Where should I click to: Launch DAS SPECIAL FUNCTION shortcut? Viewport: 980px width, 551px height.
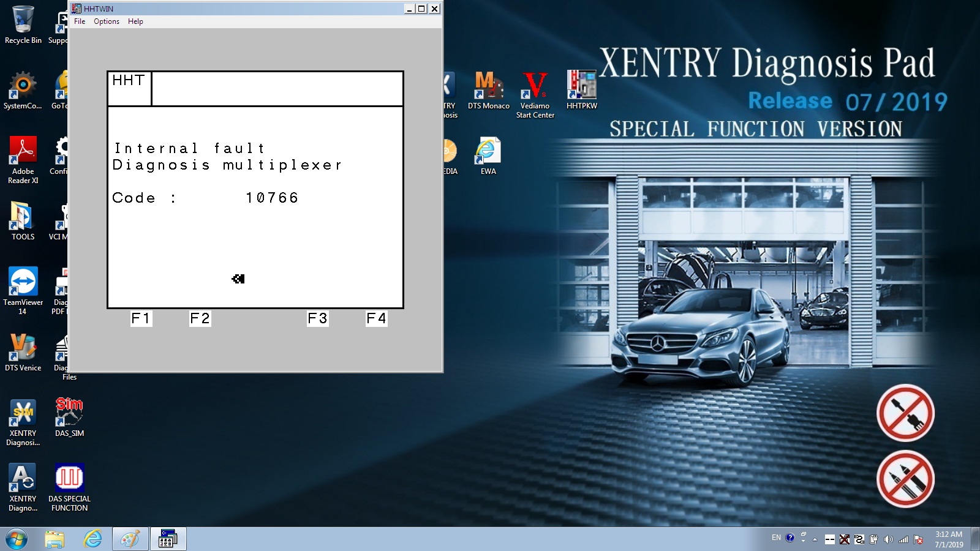click(70, 488)
